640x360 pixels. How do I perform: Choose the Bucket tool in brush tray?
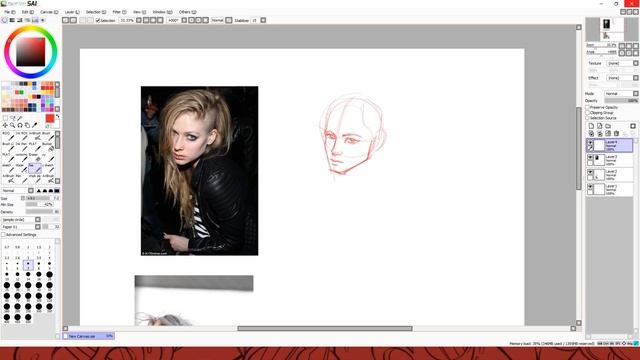click(x=47, y=147)
